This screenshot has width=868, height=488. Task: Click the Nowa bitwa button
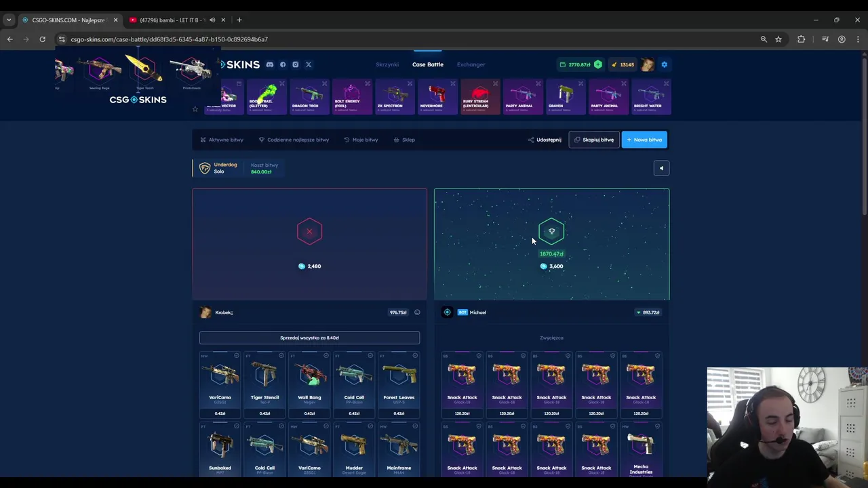point(644,140)
